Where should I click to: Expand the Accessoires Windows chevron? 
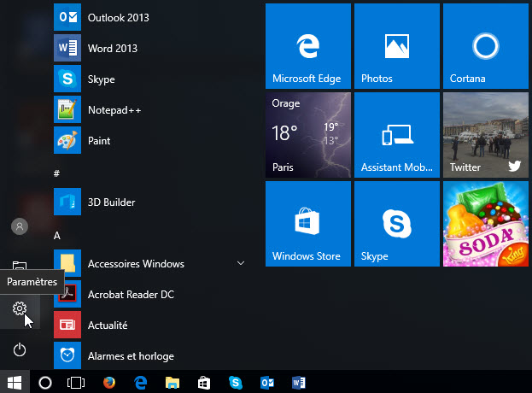[x=241, y=263]
